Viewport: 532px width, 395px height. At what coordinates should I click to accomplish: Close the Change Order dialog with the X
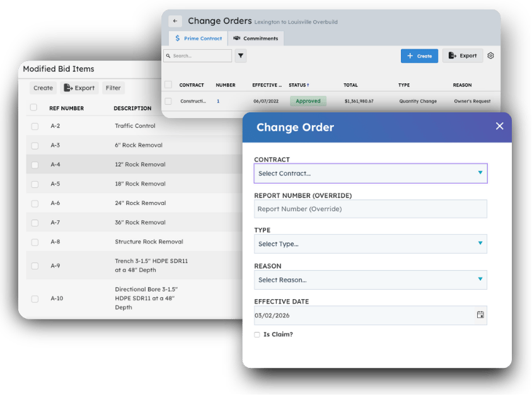499,126
